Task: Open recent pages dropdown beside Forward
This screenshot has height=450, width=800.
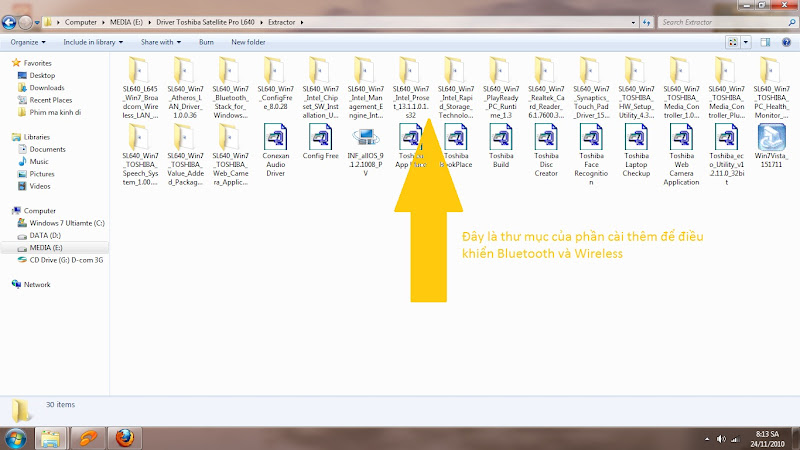Action: (x=37, y=22)
